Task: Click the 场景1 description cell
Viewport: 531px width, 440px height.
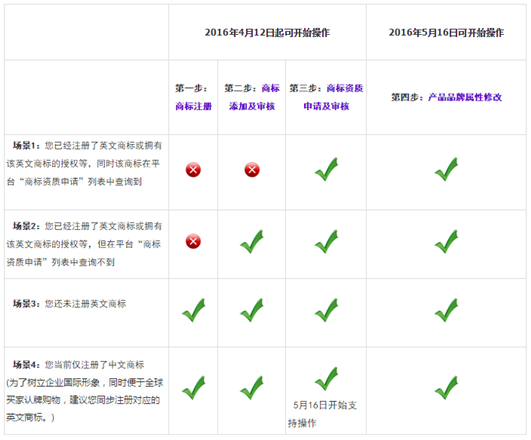Action: tap(86, 172)
